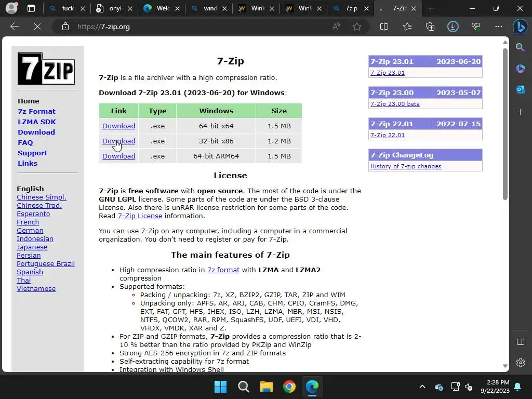532x399 pixels.
Task: Open the 7-Zip 23.01 news link
Action: (388, 73)
